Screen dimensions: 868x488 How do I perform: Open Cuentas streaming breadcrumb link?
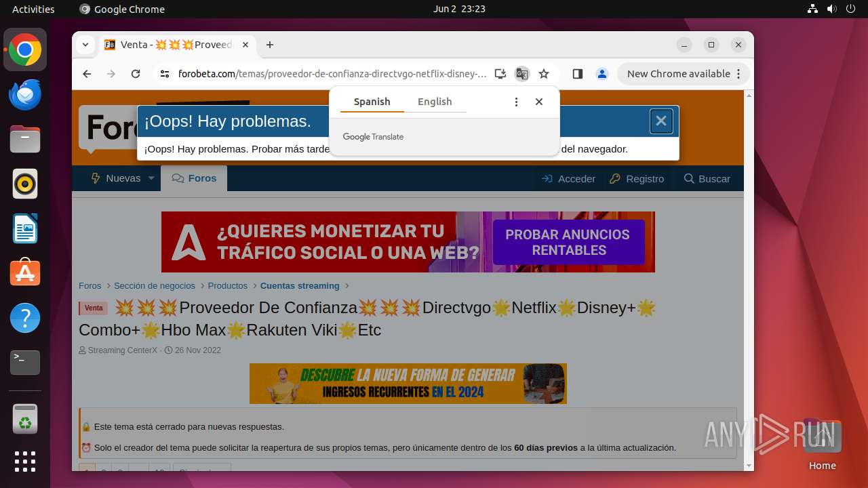pyautogui.click(x=300, y=286)
